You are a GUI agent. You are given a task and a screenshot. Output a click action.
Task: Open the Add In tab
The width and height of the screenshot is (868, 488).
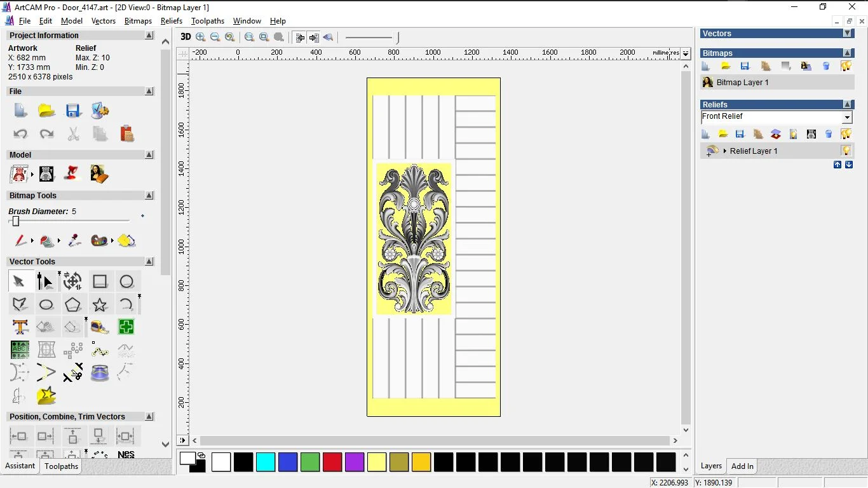point(742,466)
